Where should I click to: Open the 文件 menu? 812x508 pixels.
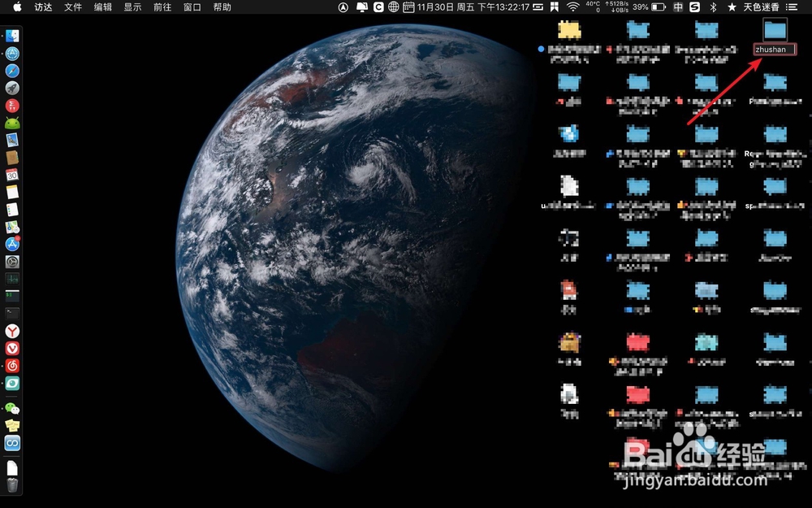point(73,7)
